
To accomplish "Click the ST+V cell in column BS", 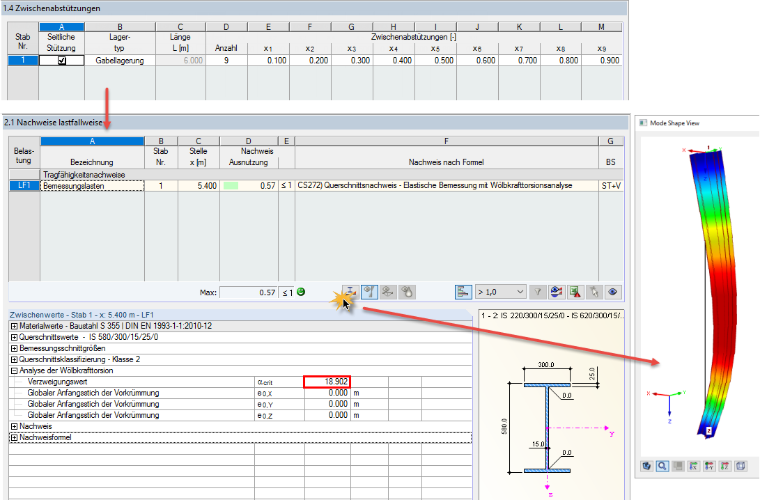I will [611, 186].
